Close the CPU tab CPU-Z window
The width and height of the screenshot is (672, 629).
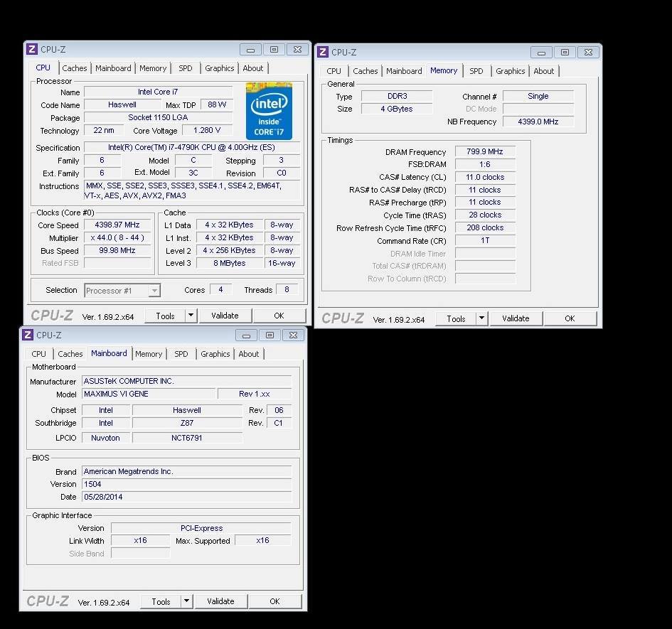pos(297,50)
